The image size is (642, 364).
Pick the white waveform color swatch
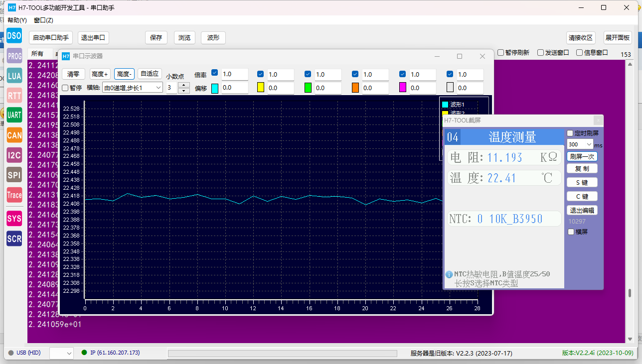[x=450, y=88]
